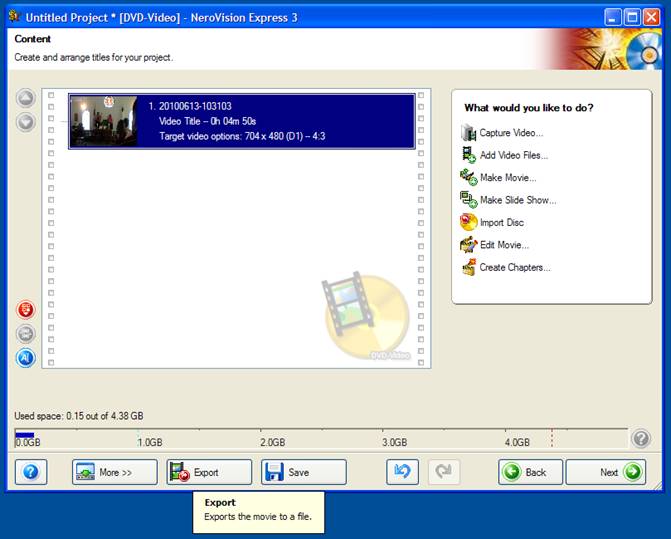Image resolution: width=671 pixels, height=539 pixels.
Task: Open Create Chapters
Action: tap(515, 267)
